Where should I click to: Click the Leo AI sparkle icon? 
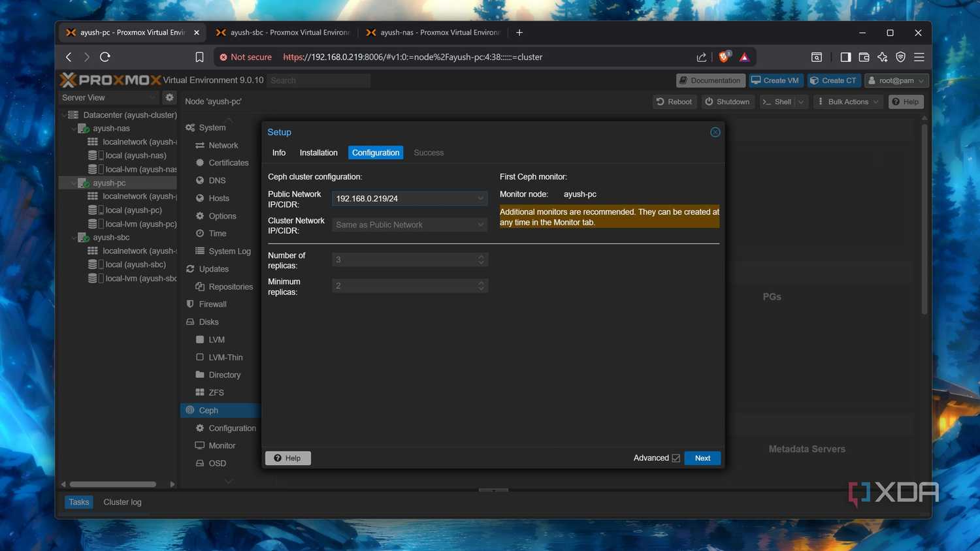[x=883, y=57]
